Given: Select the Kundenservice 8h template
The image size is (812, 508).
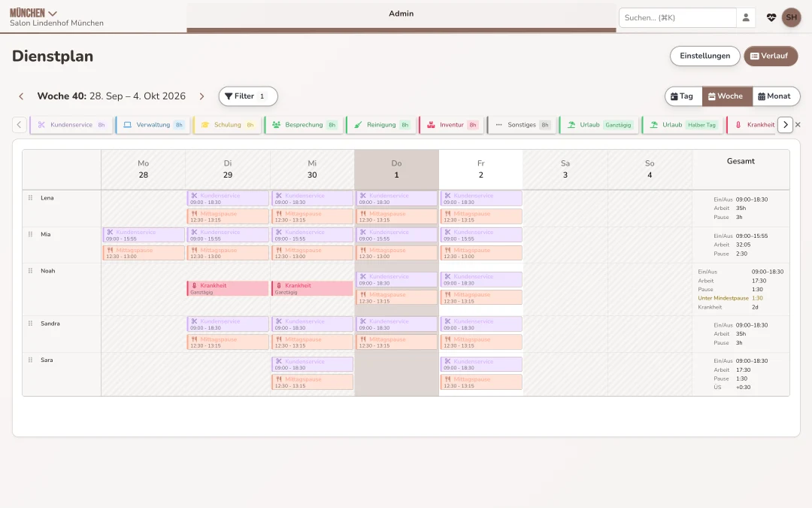Looking at the screenshot, I should click(x=71, y=125).
